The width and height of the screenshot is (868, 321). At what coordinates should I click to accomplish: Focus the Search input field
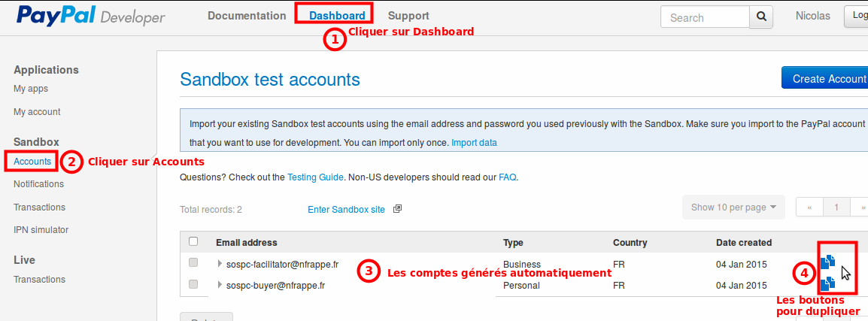(705, 17)
